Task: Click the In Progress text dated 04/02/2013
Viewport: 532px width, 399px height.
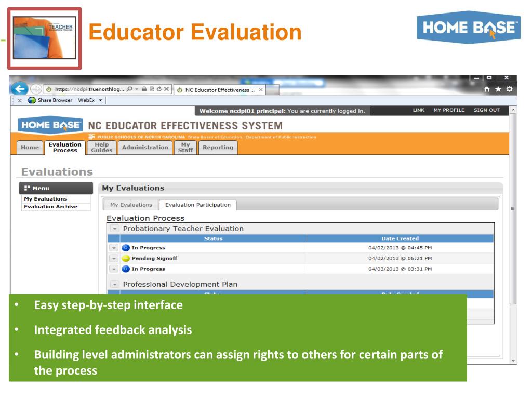Action: 148,248
